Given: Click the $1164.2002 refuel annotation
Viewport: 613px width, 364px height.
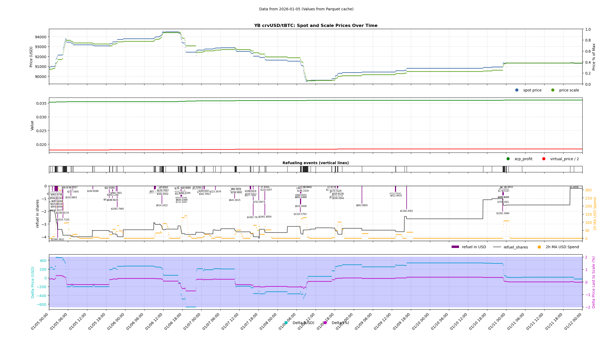Looking at the screenshot, I should [406, 211].
